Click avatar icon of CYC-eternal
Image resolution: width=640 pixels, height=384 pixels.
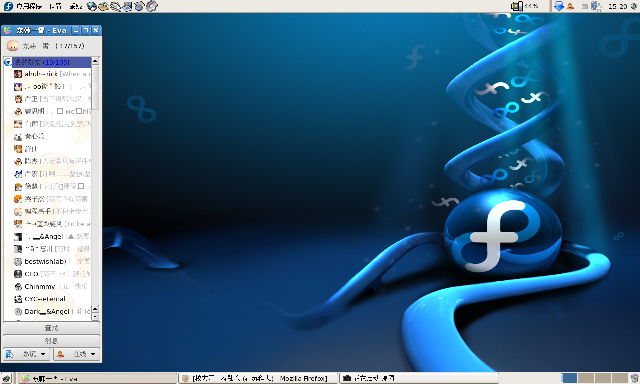18,299
